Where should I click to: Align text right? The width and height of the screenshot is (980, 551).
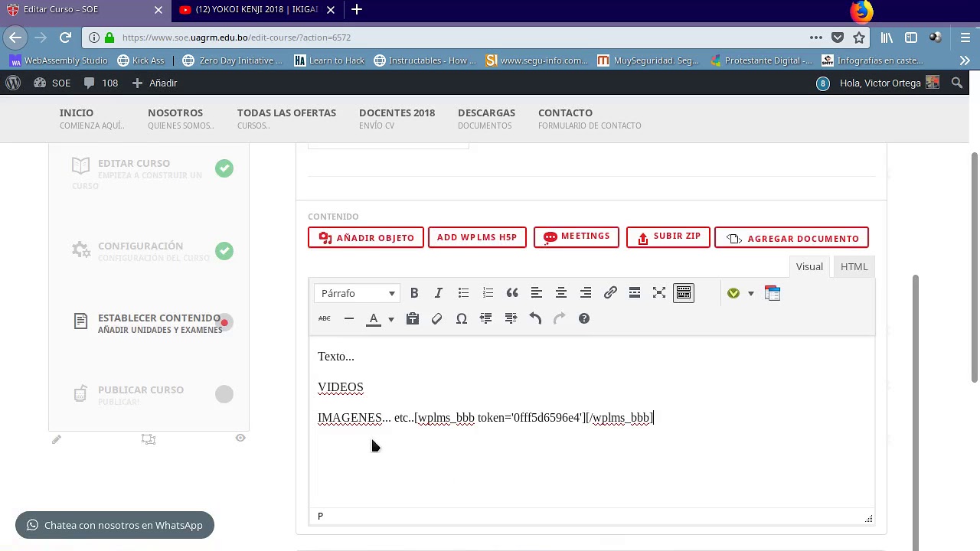point(586,293)
